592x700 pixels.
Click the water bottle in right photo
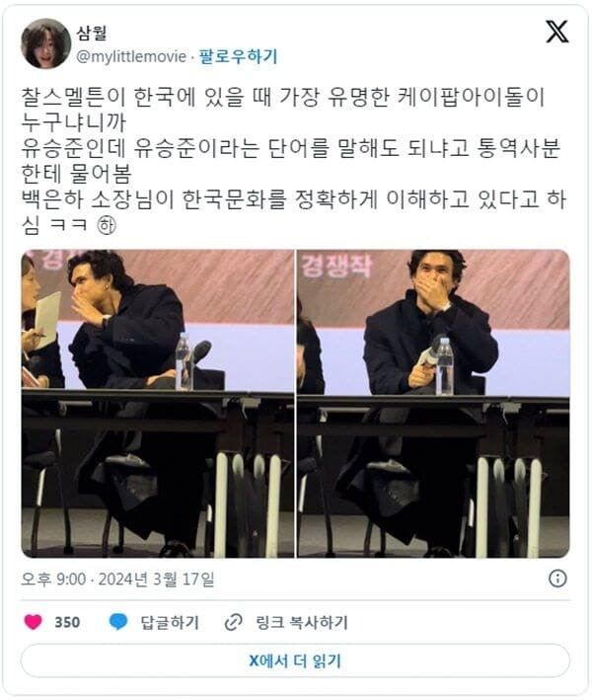tap(444, 367)
